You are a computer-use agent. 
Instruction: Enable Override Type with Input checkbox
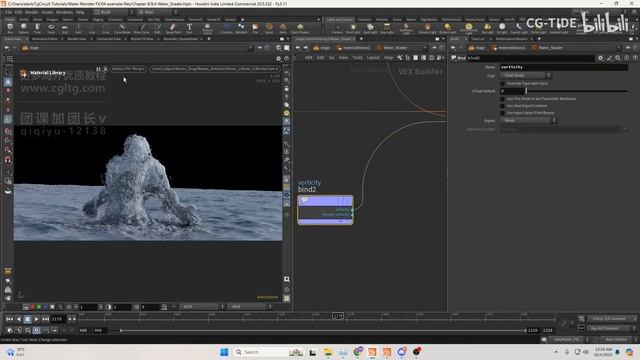click(503, 83)
